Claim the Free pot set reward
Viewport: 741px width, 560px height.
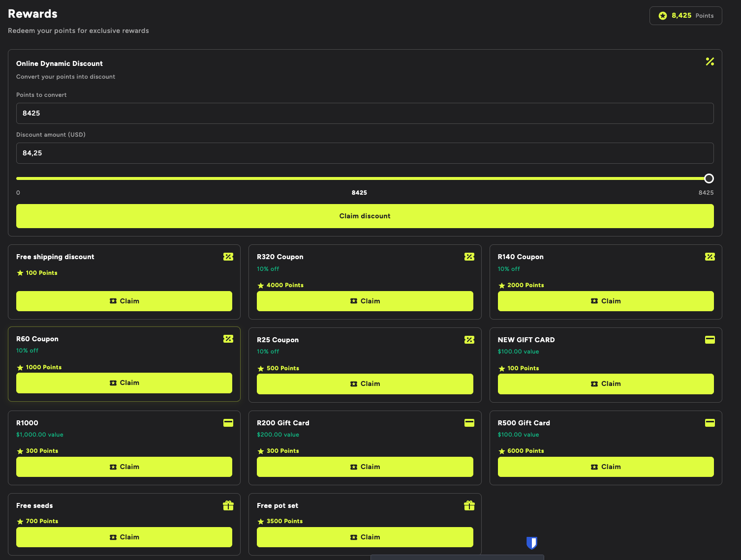(x=365, y=537)
